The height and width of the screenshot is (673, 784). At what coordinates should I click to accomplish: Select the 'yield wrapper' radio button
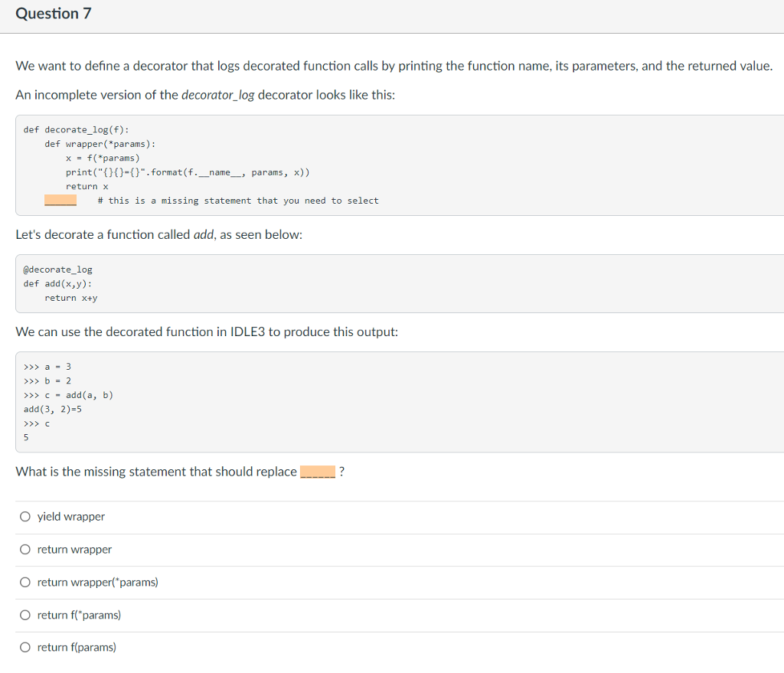coord(26,517)
